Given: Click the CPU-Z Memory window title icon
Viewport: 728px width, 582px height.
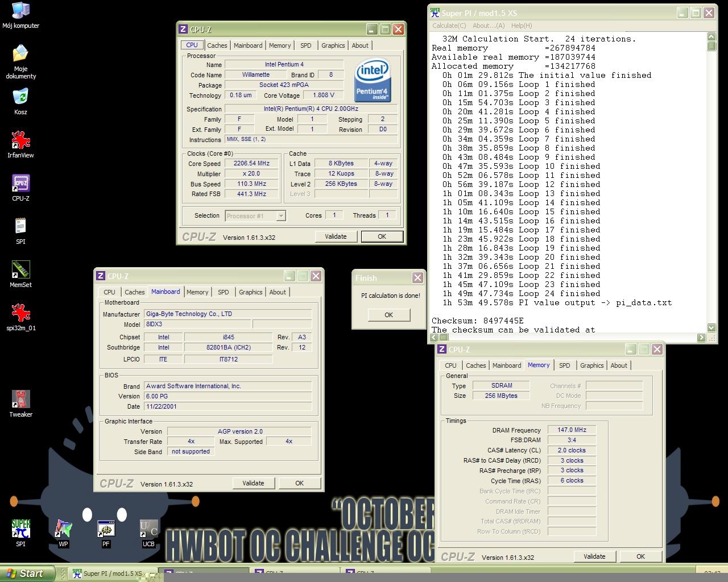Looking at the screenshot, I should 442,350.
